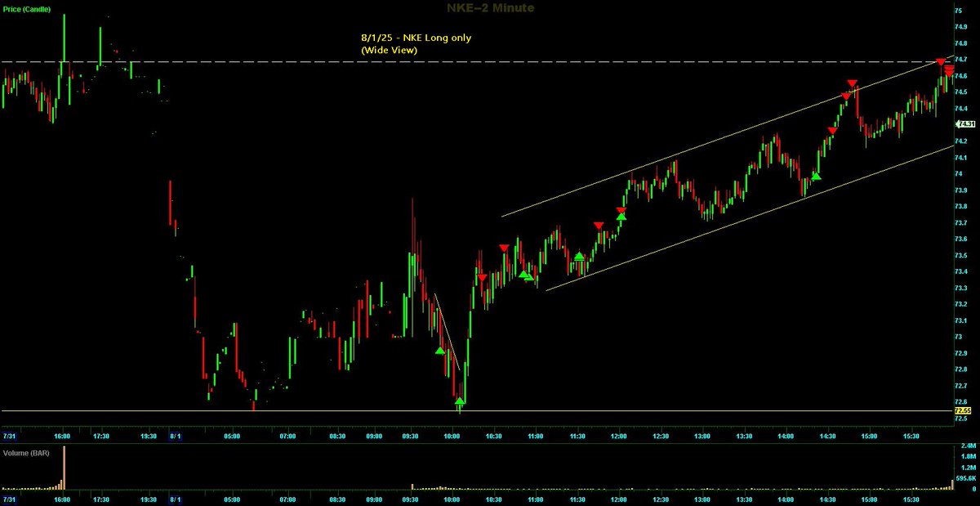The height and width of the screenshot is (506, 980).
Task: Select red sell arrow near 74.25 at 14:30
Action: (832, 132)
